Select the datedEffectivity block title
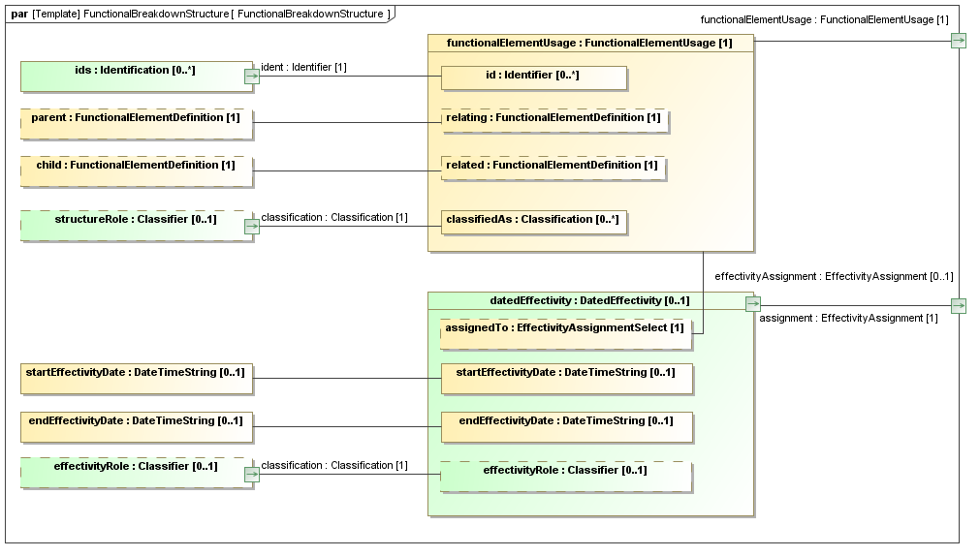 click(589, 300)
